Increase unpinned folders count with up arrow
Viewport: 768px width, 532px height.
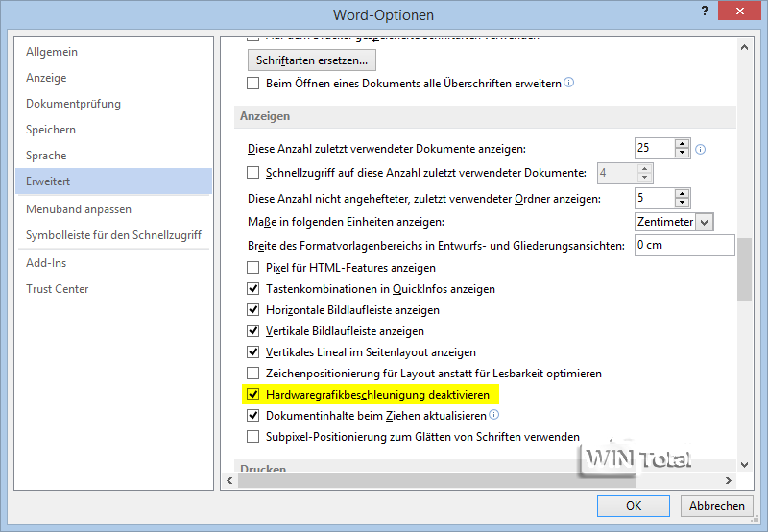click(682, 194)
